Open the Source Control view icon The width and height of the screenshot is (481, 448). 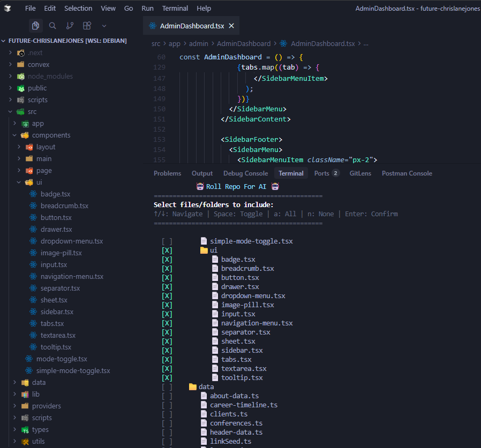tap(70, 26)
